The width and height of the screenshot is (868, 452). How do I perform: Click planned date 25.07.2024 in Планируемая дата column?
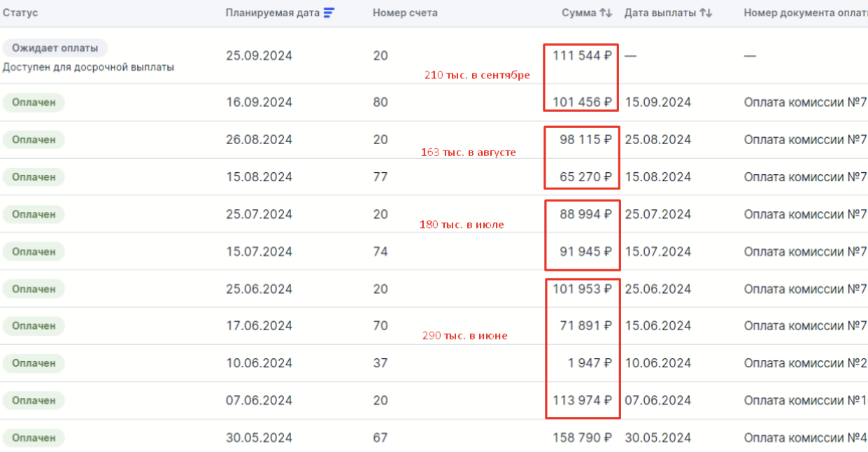259,214
